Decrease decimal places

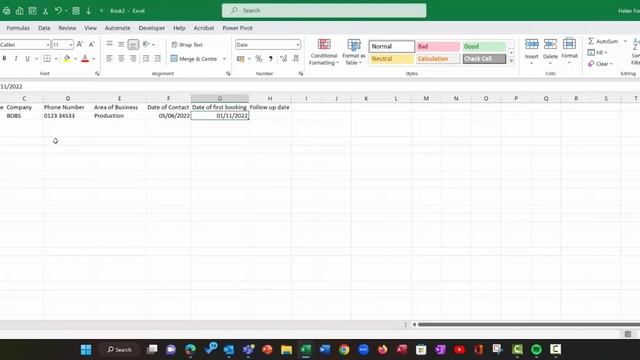pos(296,59)
